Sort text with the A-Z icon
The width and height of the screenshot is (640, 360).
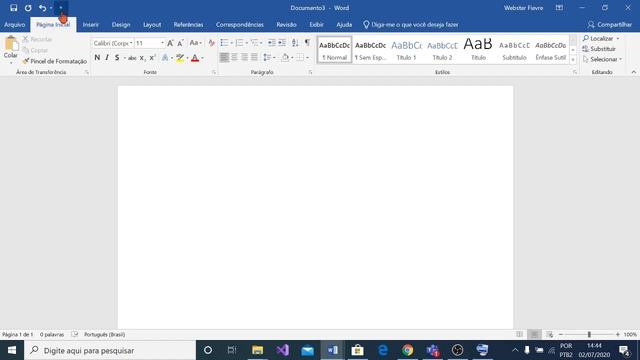tap(295, 43)
